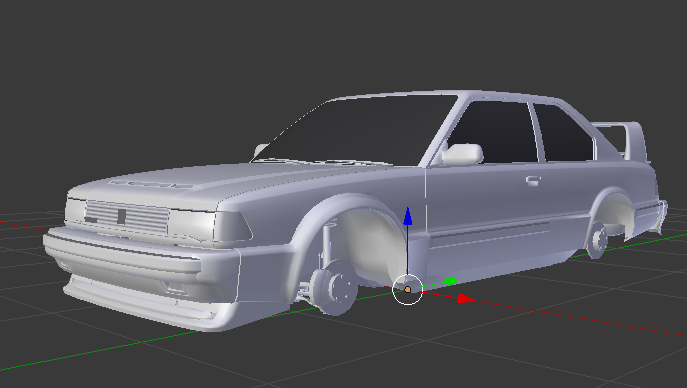Click the red X-axis gizmo arrow
Screen dimensions: 687x388
(x=465, y=299)
